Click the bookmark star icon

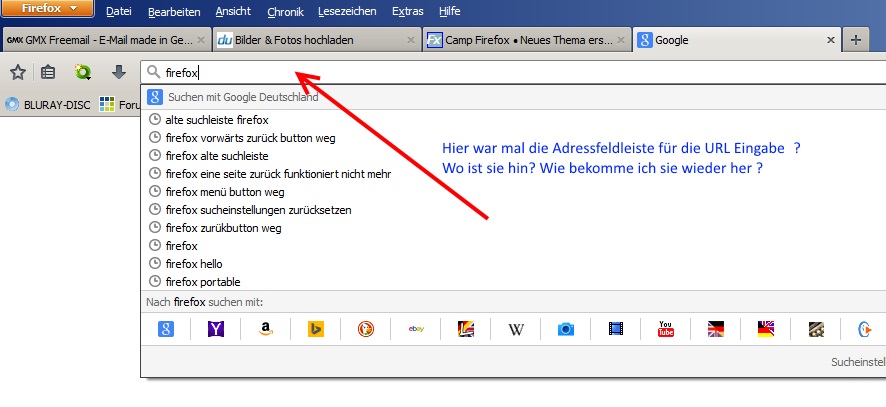click(x=18, y=72)
